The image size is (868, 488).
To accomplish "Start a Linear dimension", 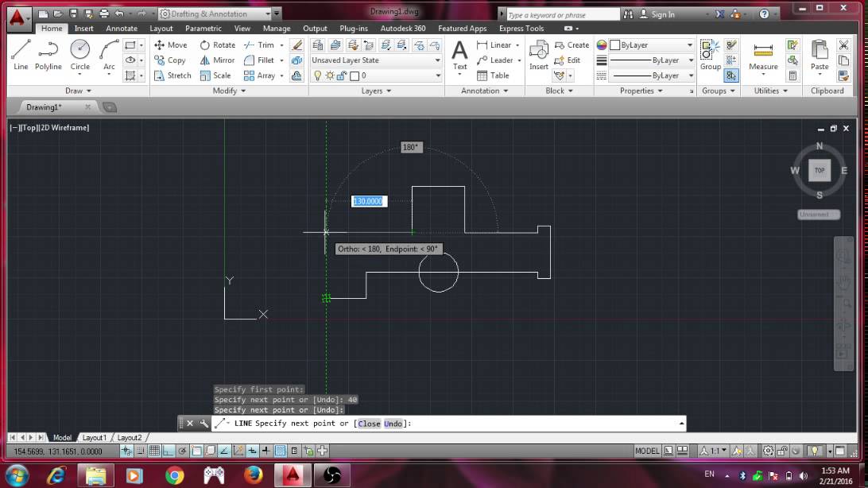I will point(494,45).
